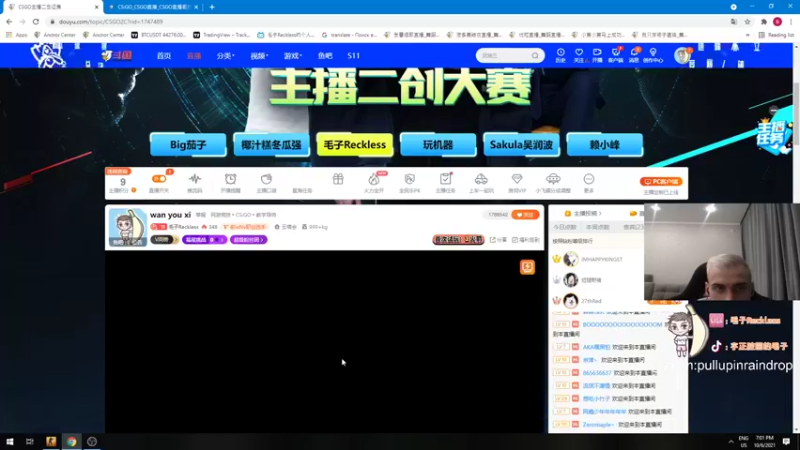Select the 椰汁糕冬瓜强 streamer button
Screen dimensions: 800x450
(x=271, y=145)
